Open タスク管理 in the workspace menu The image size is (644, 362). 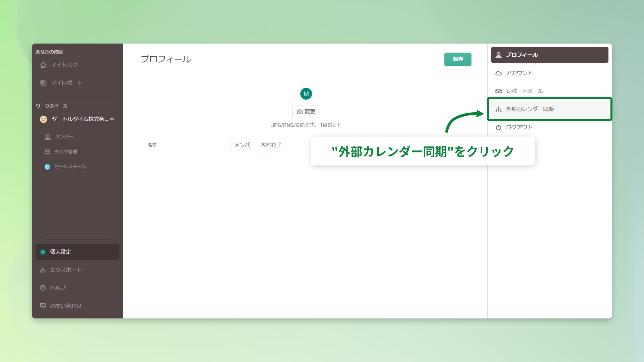(64, 152)
